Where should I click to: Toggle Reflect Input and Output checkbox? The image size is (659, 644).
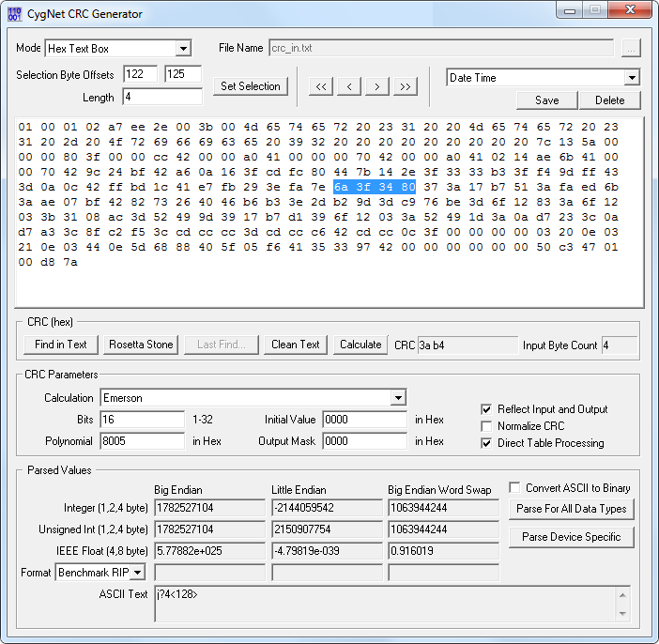[x=486, y=409]
